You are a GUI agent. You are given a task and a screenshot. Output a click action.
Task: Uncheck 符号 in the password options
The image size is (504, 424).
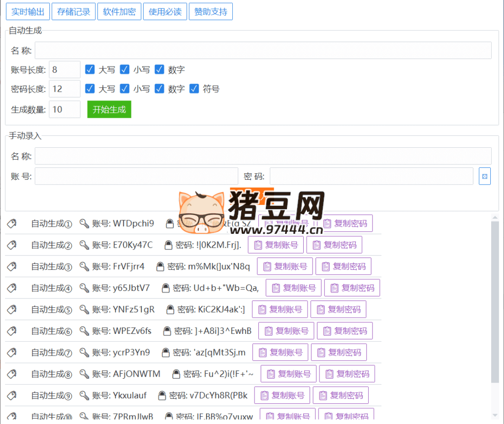click(194, 89)
